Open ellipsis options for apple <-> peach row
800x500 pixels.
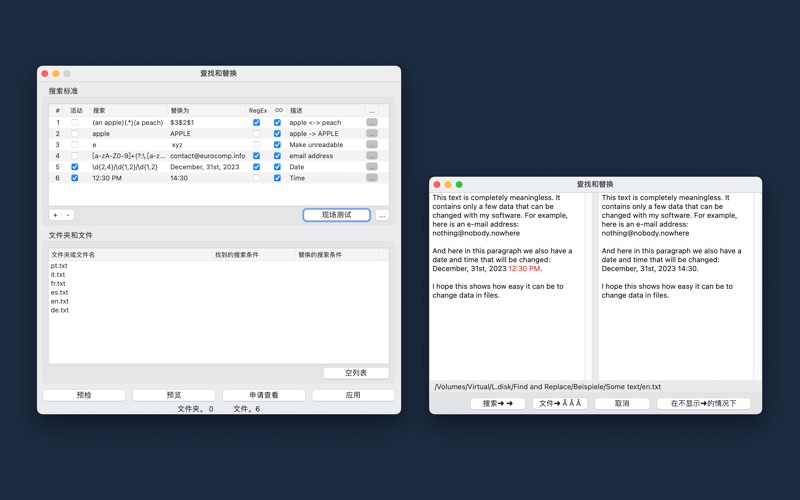(x=372, y=122)
